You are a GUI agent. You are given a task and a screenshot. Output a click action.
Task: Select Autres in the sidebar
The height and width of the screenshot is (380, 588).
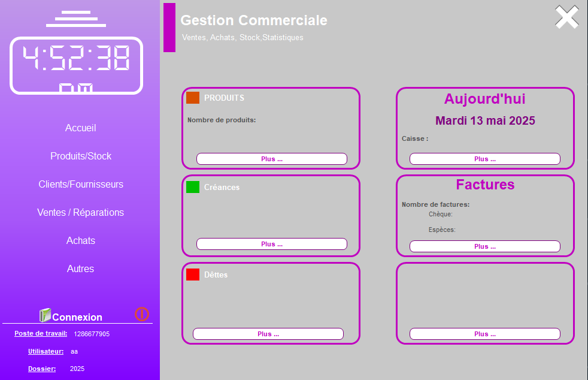click(80, 269)
